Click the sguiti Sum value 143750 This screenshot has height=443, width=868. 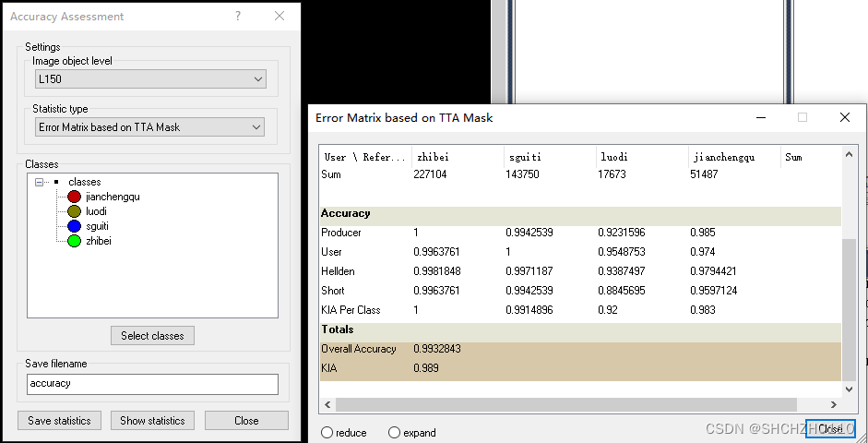[x=522, y=174]
